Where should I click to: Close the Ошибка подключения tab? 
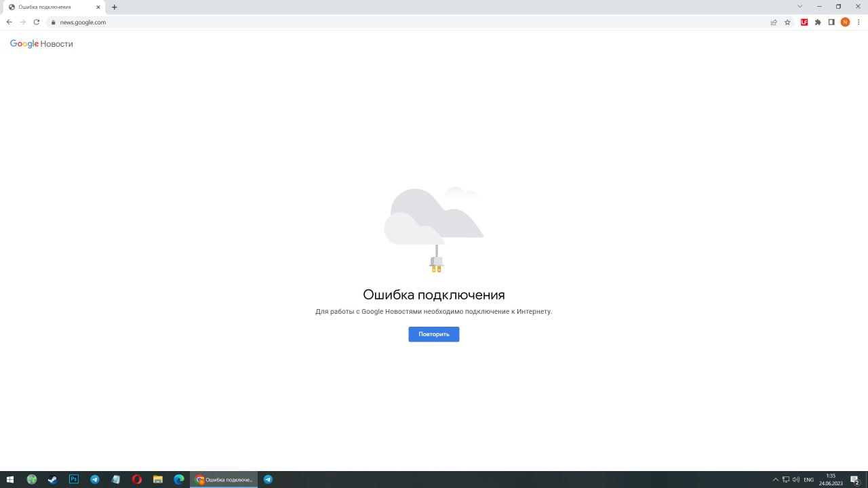click(x=98, y=7)
